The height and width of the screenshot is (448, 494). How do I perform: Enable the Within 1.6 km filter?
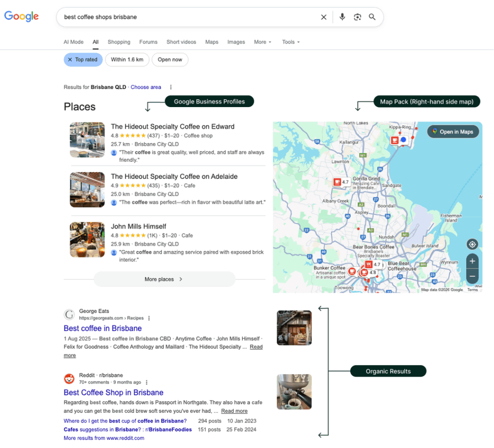(x=127, y=59)
